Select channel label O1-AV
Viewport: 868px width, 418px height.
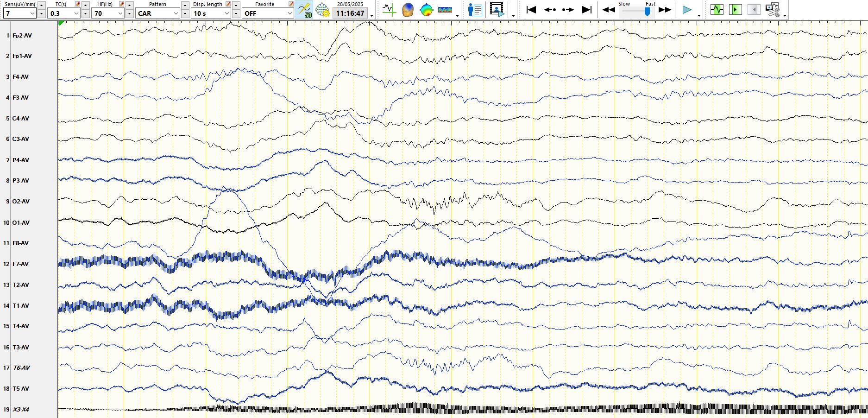pyautogui.click(x=21, y=223)
